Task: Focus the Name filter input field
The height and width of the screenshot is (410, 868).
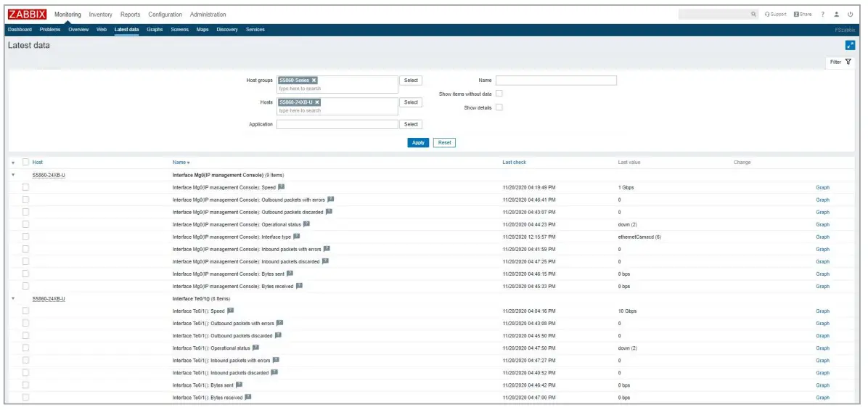Action: (556, 81)
